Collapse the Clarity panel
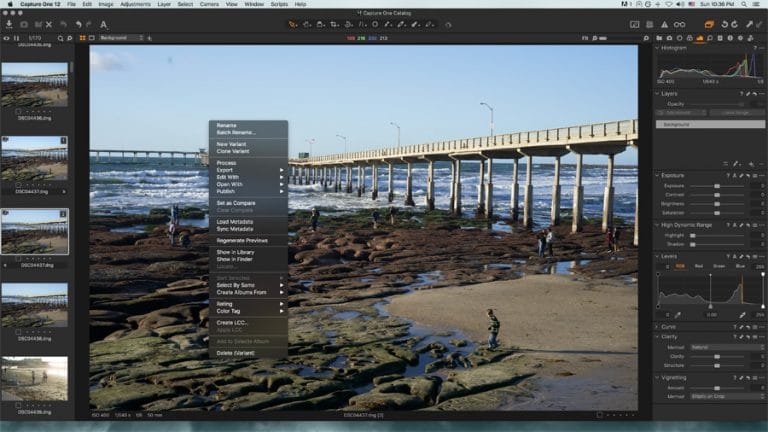This screenshot has height=432, width=768. [x=658, y=337]
